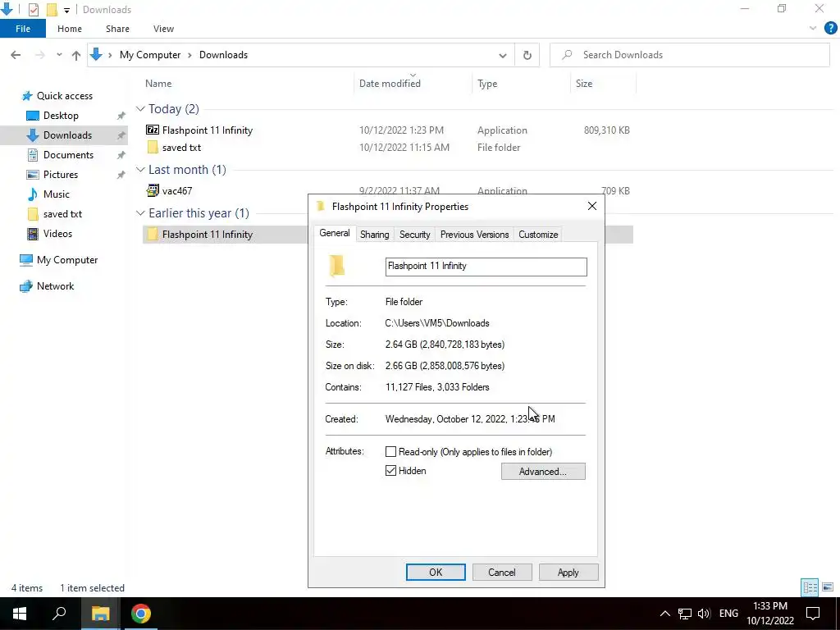Viewport: 840px width, 630px height.
Task: Collapse the Earlier this year group
Action: [140, 212]
